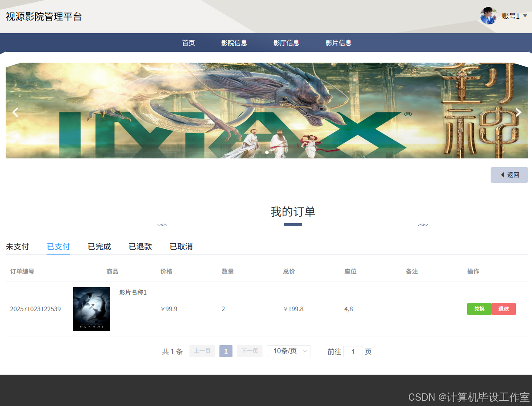The height and width of the screenshot is (406, 532).
Task: Click the 上一页 pagination button
Action: (202, 351)
